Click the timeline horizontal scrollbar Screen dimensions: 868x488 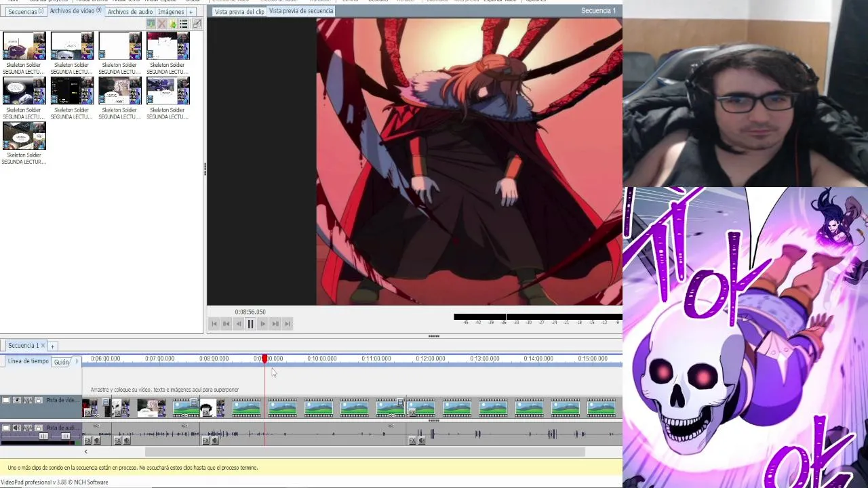tap(364, 452)
